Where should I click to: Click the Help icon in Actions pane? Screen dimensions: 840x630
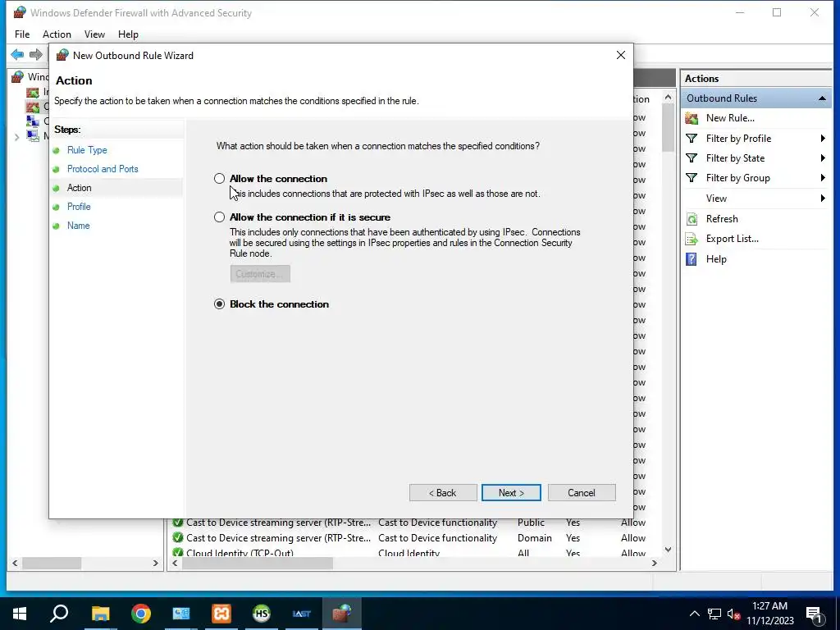[692, 259]
